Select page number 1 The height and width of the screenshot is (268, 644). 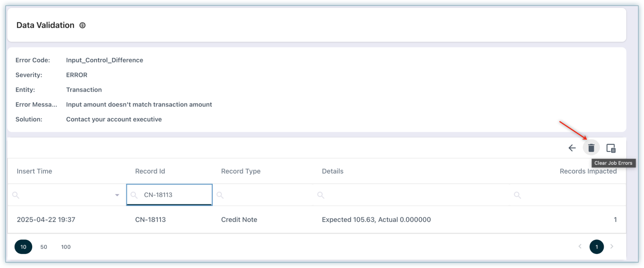coord(596,247)
